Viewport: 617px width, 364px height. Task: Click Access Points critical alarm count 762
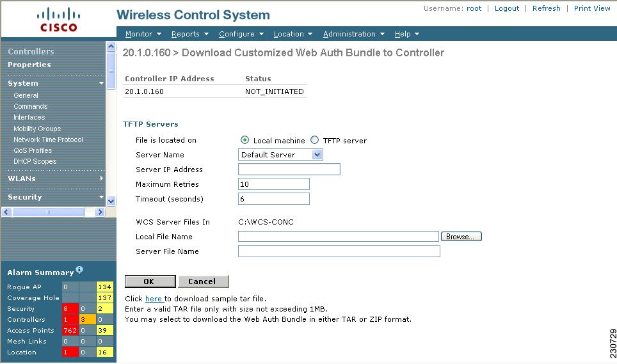point(70,331)
